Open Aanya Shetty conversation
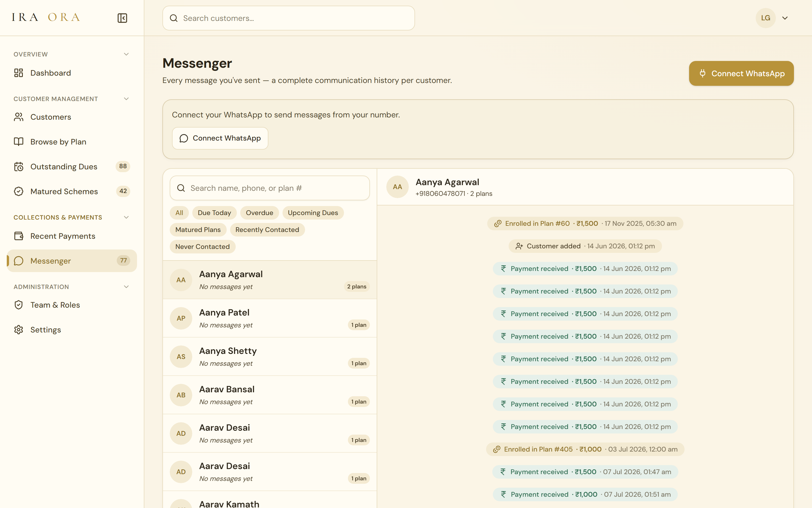Screen dimensions: 812x508 270,356
